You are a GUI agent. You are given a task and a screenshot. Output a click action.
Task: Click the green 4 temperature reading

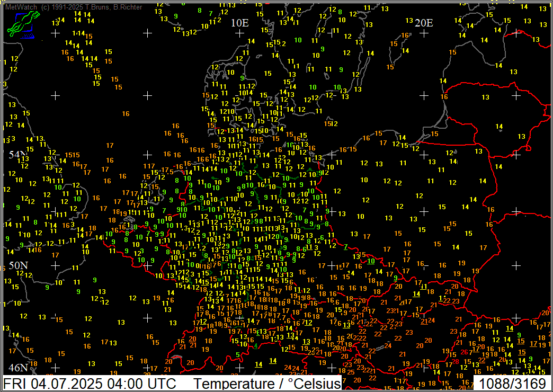(256, 346)
